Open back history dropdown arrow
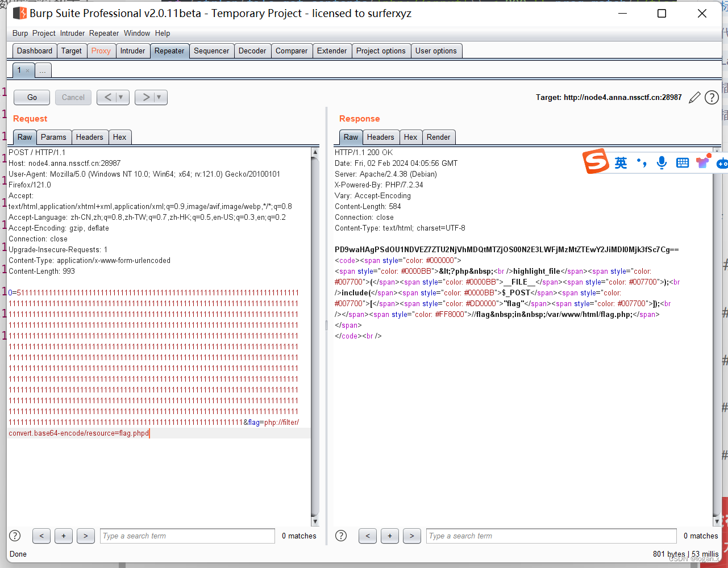The image size is (728, 568). tap(121, 97)
